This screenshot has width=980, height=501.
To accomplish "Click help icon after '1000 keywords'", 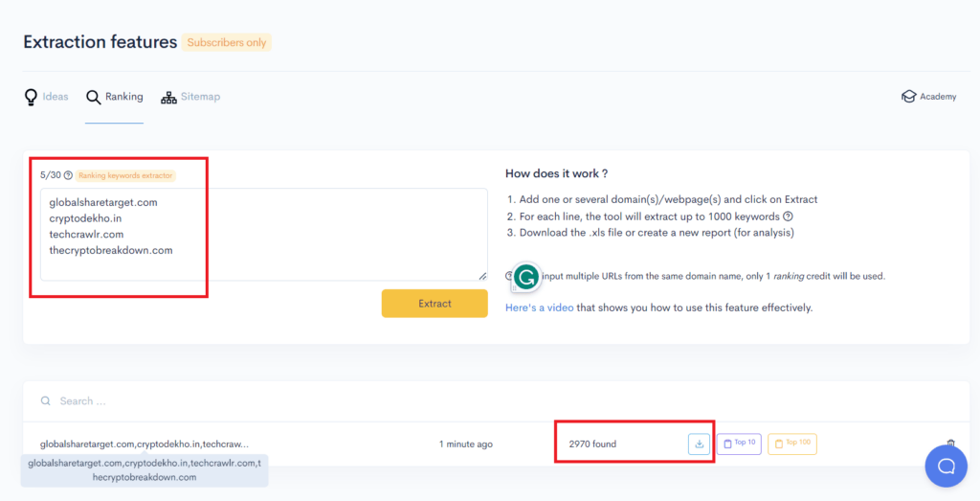I will (x=788, y=216).
